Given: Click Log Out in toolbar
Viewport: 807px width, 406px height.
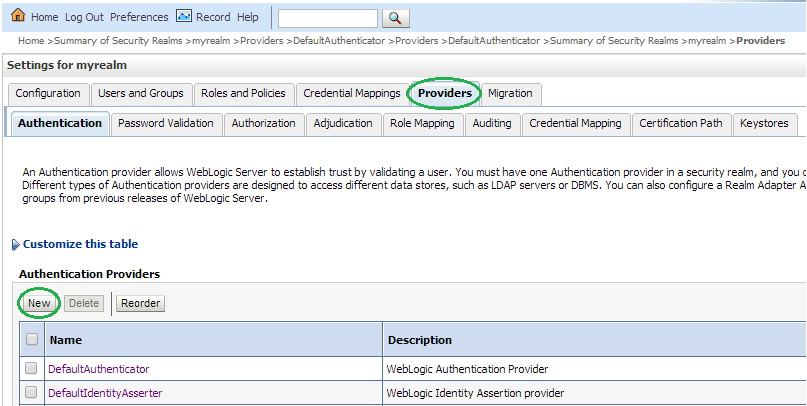Looking at the screenshot, I should click(84, 17).
